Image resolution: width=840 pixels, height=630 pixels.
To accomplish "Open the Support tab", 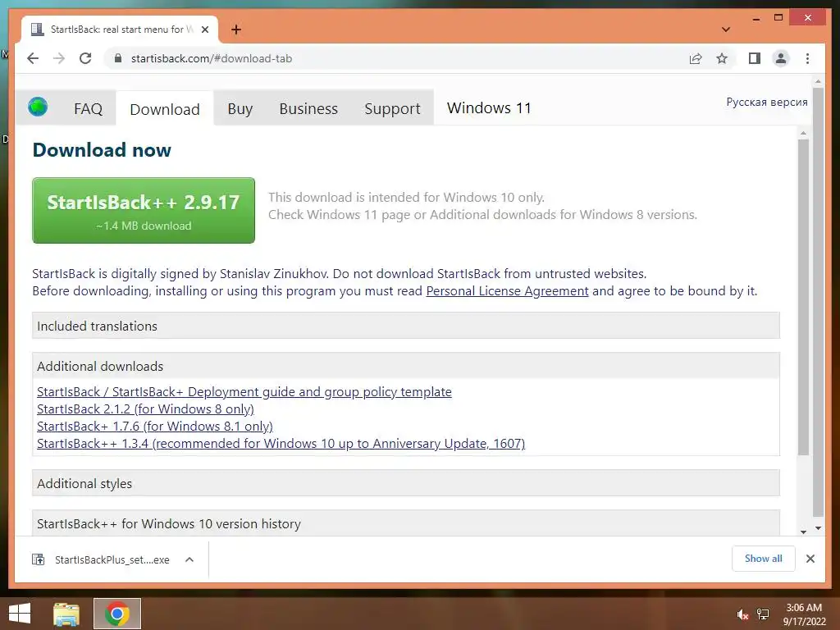I will coord(392,109).
